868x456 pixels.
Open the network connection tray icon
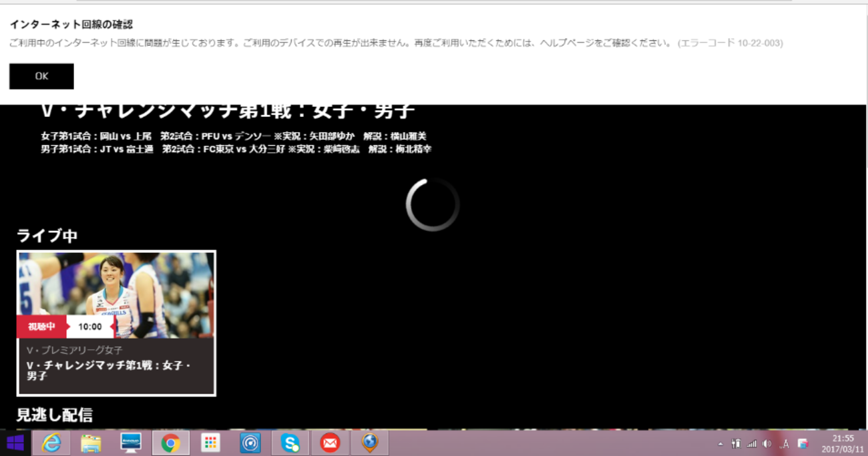click(x=736, y=443)
